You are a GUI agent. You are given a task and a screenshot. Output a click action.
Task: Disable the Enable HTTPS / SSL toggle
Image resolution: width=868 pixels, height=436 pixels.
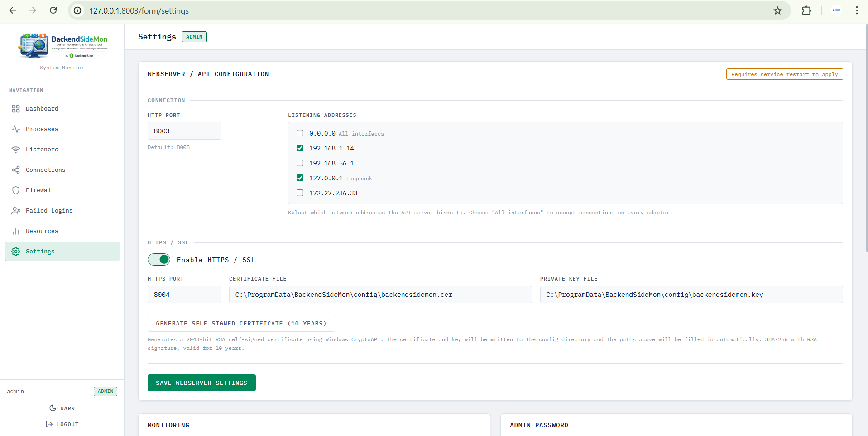coord(159,259)
